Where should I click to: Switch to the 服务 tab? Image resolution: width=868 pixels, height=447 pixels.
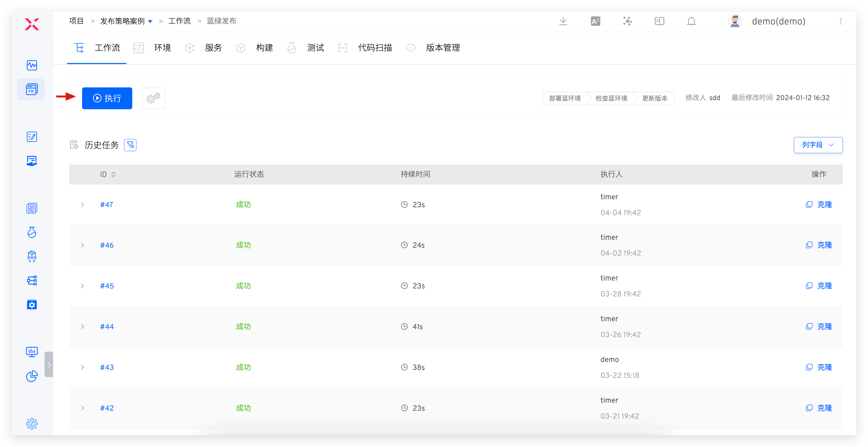(203, 48)
